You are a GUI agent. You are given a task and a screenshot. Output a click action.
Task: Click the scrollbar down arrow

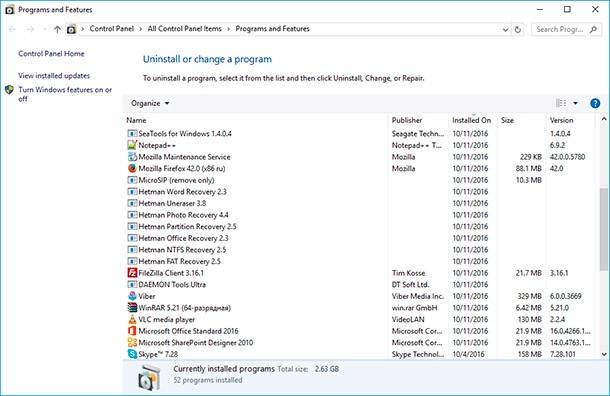point(604,354)
